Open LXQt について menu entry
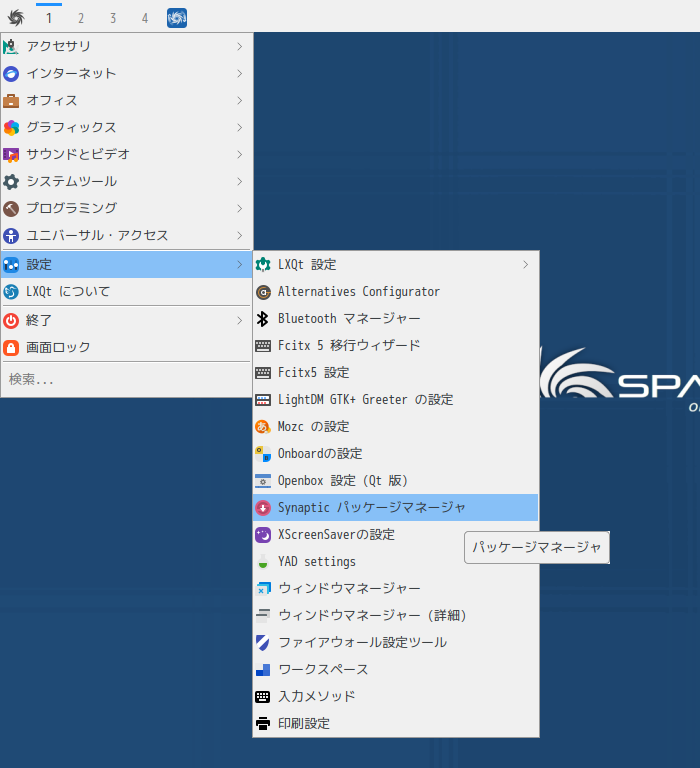This screenshot has height=768, width=700. point(126,292)
